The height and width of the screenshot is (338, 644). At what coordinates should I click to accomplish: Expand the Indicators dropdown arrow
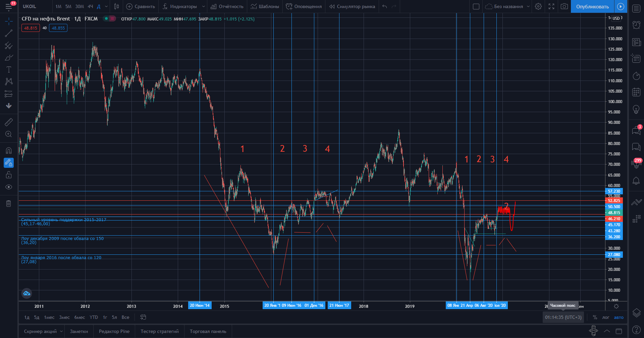(203, 6)
